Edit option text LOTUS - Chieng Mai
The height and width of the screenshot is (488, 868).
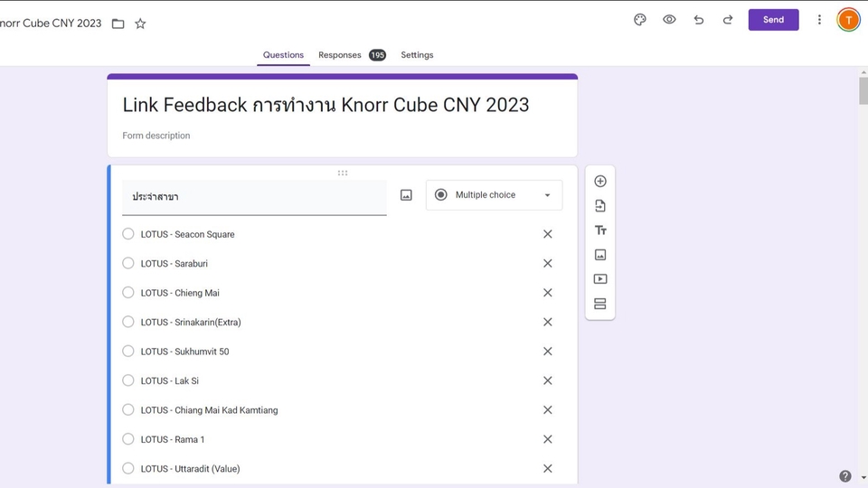tap(180, 293)
